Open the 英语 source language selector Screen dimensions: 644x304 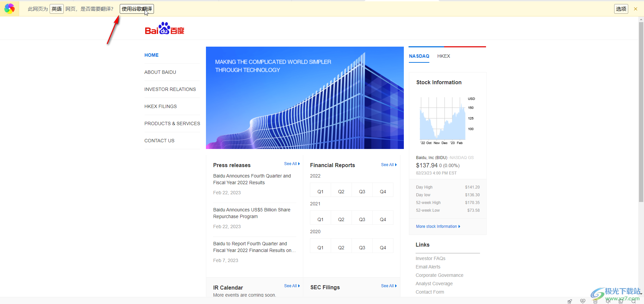coord(57,9)
